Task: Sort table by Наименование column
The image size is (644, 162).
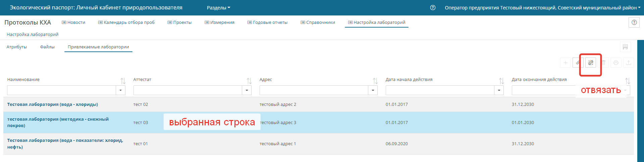Action: click(x=123, y=81)
